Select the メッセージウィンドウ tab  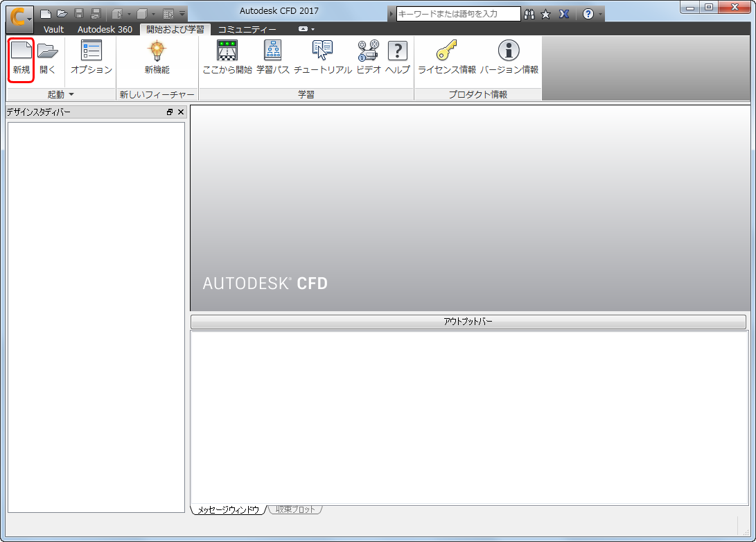point(229,509)
